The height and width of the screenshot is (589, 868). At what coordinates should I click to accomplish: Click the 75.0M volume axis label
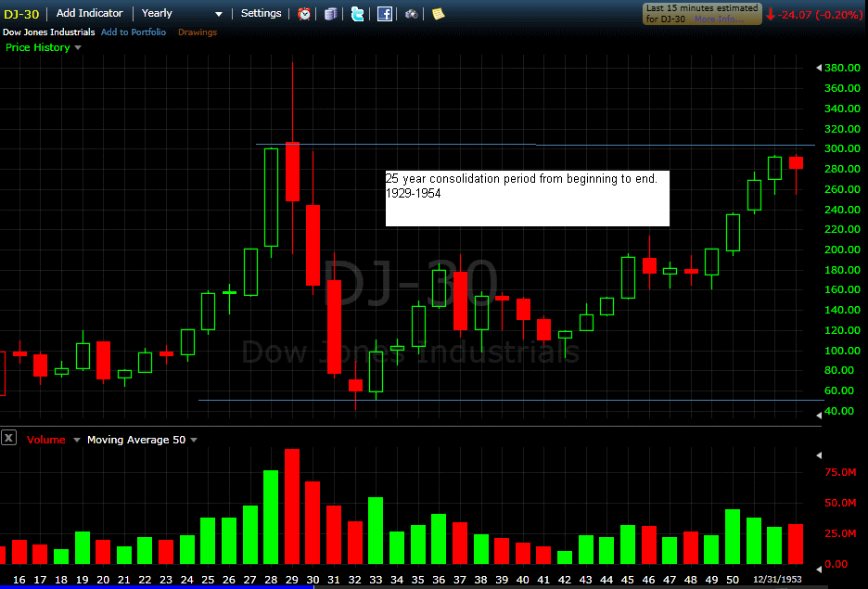pyautogui.click(x=840, y=472)
